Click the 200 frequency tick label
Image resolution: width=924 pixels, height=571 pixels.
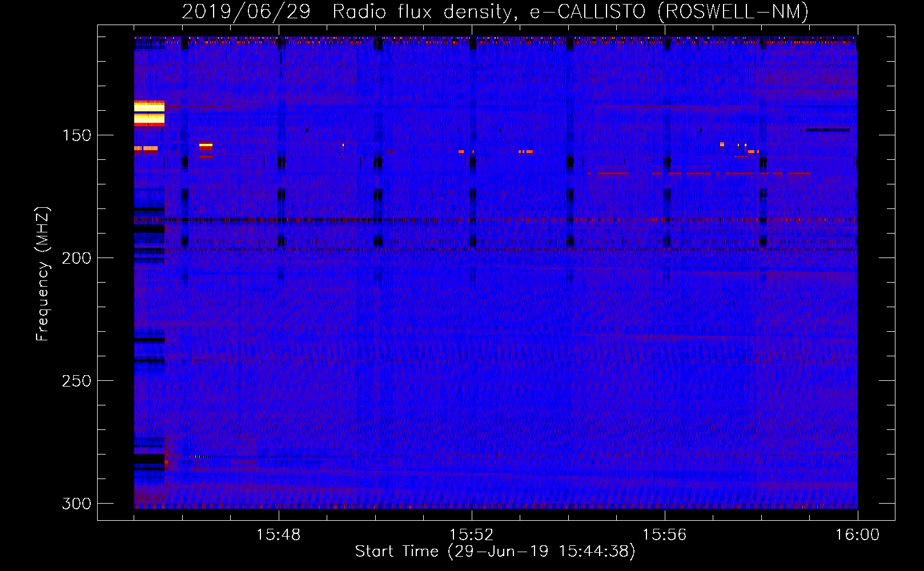(77, 258)
